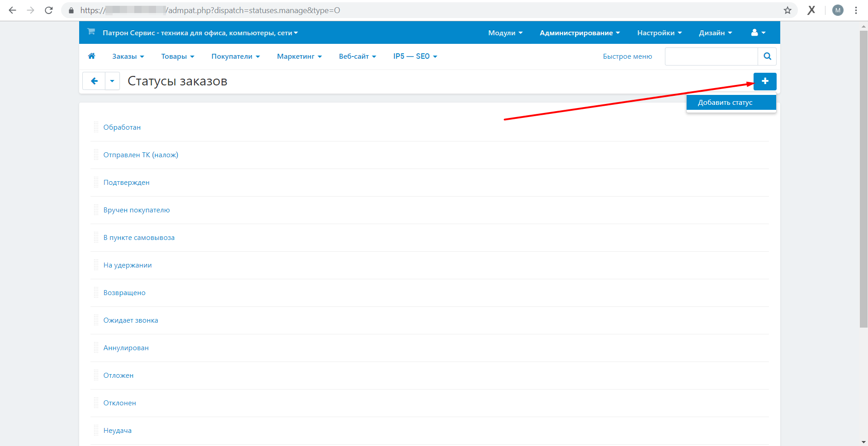Open the В пункте самовывоза status
Image resolution: width=868 pixels, height=446 pixels.
pos(139,237)
